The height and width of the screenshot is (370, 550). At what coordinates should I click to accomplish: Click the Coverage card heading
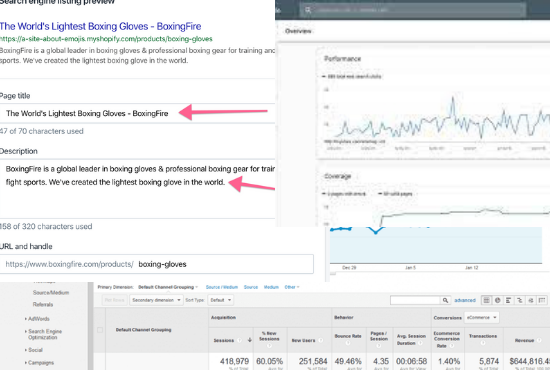click(x=337, y=176)
